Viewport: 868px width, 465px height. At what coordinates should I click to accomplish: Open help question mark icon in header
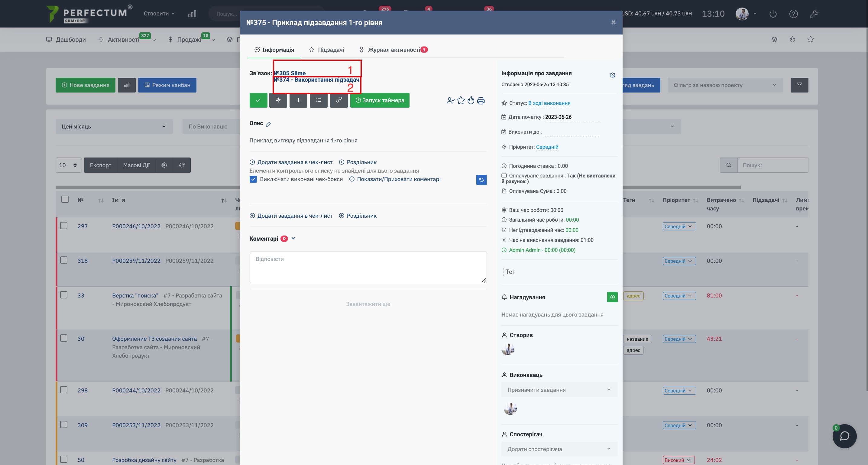click(794, 14)
